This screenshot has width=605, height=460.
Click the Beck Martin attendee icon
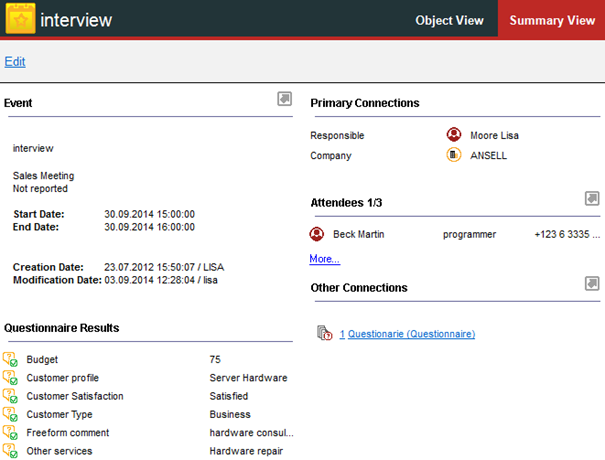[x=317, y=234]
